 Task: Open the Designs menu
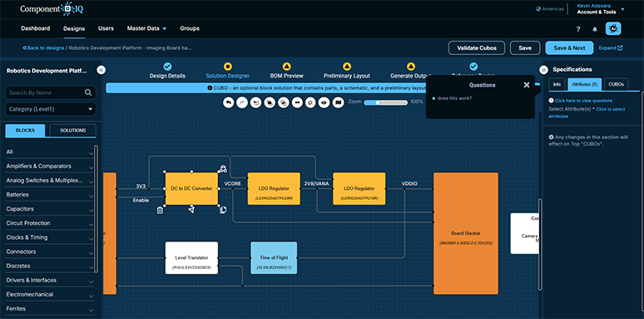[x=74, y=29]
